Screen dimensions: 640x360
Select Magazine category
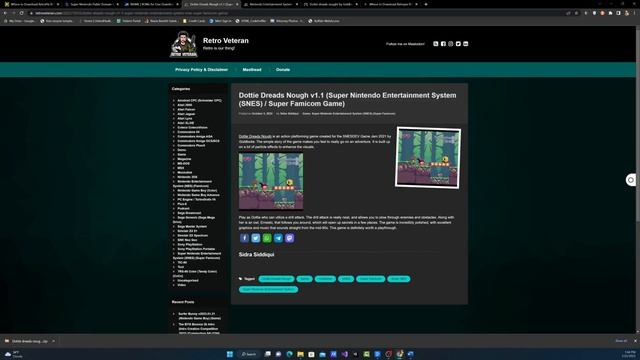coord(184,159)
